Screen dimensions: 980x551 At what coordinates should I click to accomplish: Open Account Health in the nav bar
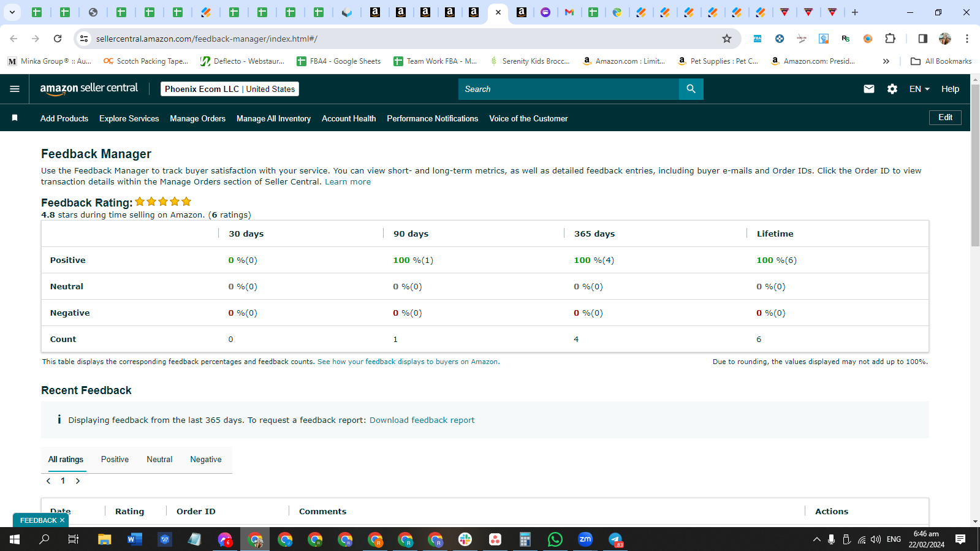(349, 118)
